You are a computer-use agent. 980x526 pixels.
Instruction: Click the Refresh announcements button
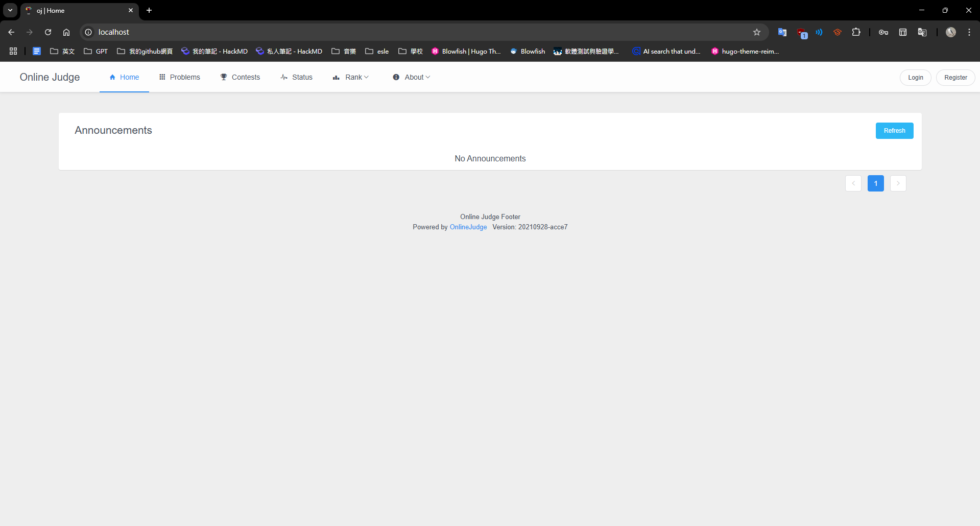coord(894,131)
